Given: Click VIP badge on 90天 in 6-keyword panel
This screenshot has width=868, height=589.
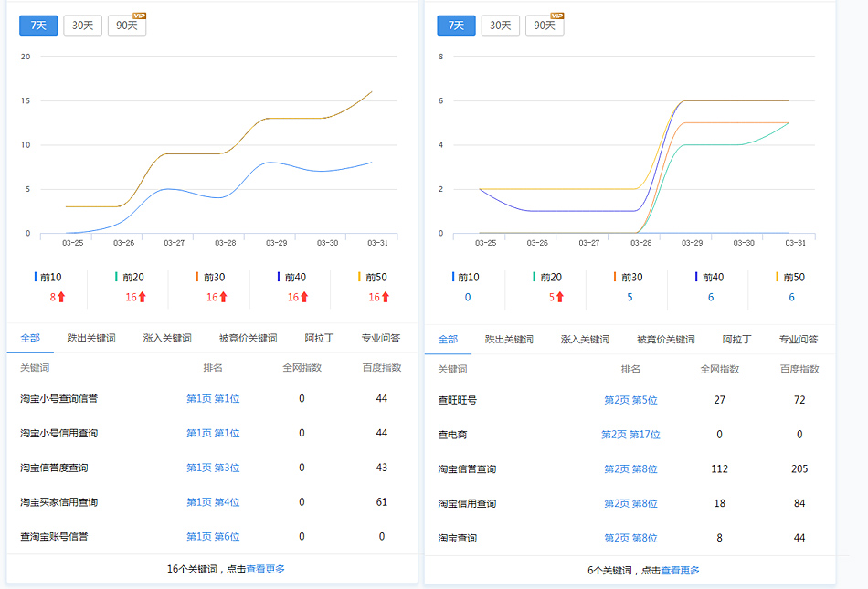Looking at the screenshot, I should click(x=556, y=16).
